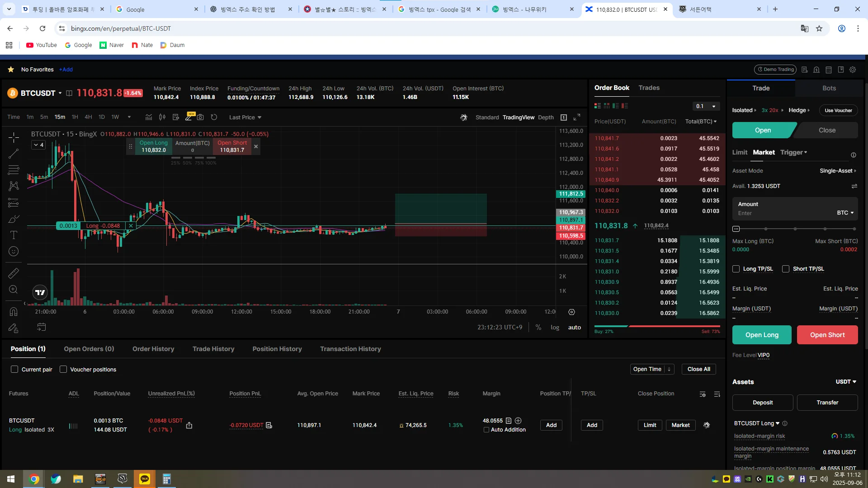Open the text annotation tool

14,235
